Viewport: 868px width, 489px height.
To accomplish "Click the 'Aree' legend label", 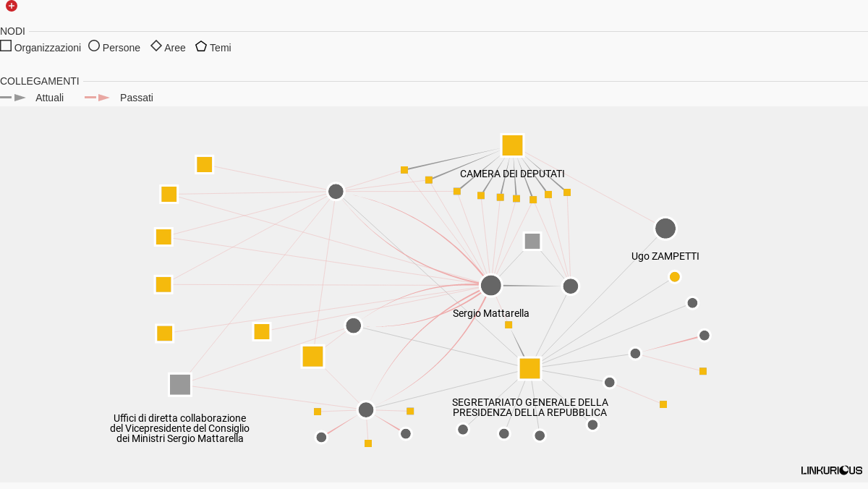I will tap(175, 48).
